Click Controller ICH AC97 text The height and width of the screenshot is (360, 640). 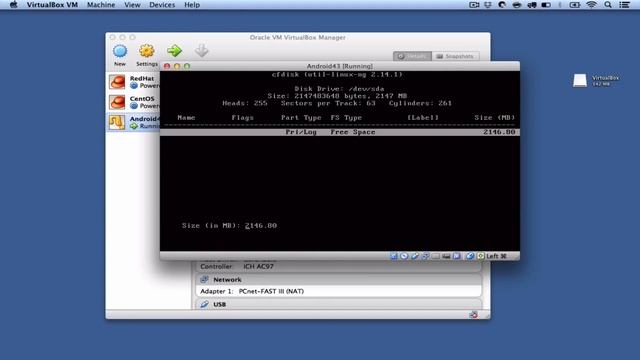(237, 267)
